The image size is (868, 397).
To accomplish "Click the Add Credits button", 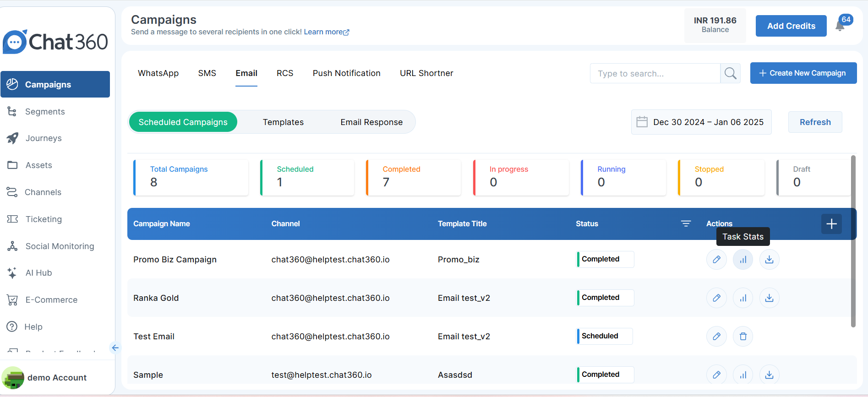I will (791, 26).
